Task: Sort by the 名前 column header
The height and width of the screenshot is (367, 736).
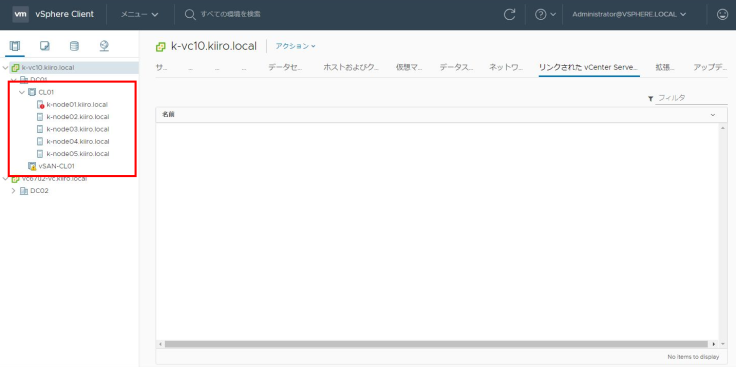Action: click(169, 115)
